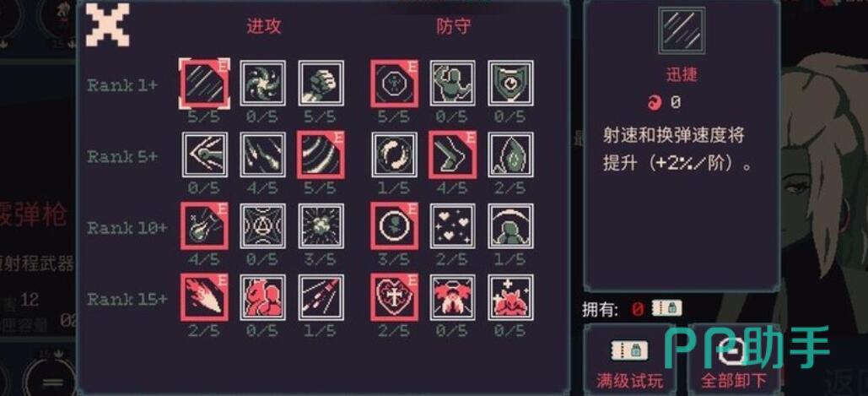Select the ring circle skill in Rank 5+ defense
Image resolution: width=868 pixels, height=396 pixels.
click(x=394, y=155)
